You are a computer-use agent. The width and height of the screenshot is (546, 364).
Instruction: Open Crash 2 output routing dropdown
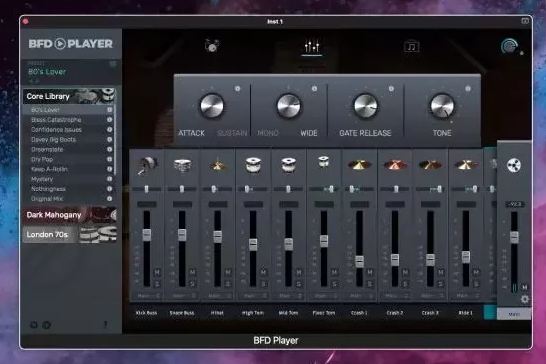pos(396,296)
